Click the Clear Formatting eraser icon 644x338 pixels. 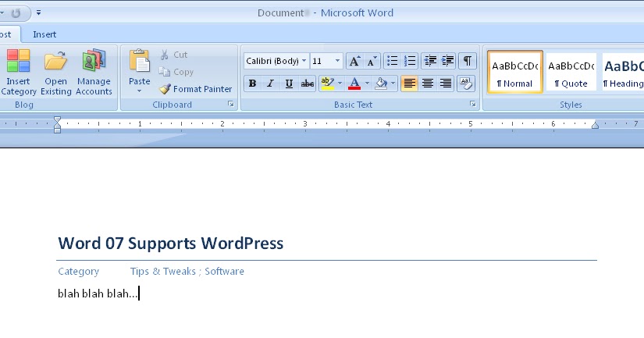(x=466, y=84)
